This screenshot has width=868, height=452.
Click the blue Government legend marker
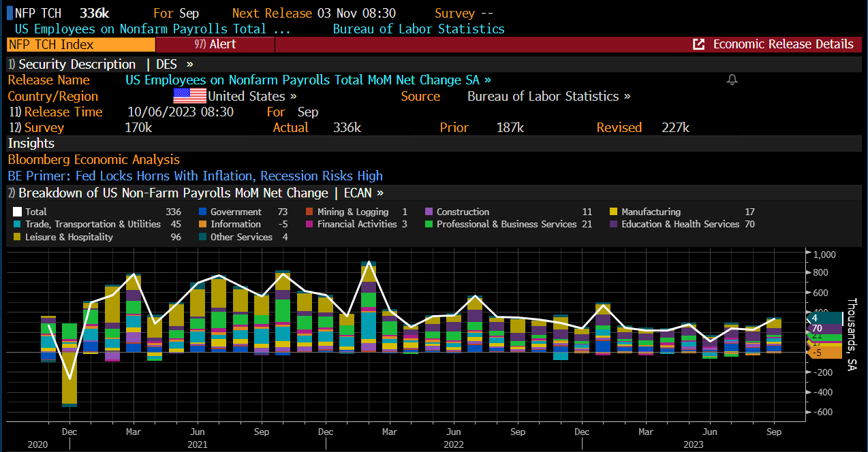[202, 212]
